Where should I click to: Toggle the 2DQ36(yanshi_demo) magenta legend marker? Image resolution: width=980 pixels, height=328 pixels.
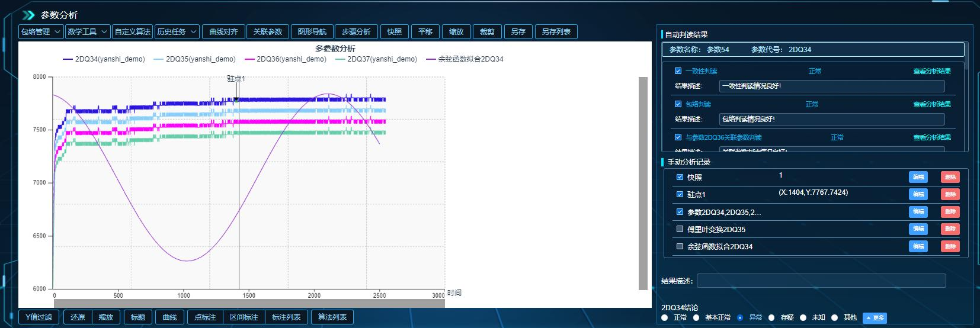point(249,59)
